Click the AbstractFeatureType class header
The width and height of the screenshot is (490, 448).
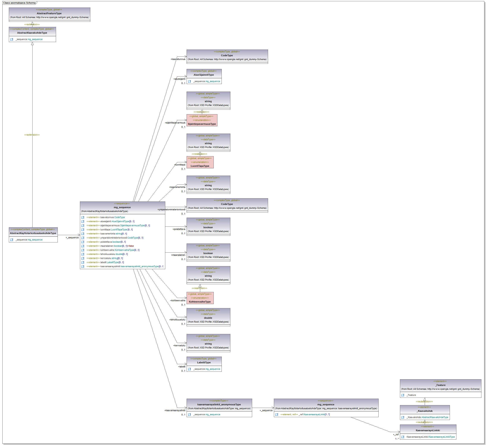click(x=49, y=13)
